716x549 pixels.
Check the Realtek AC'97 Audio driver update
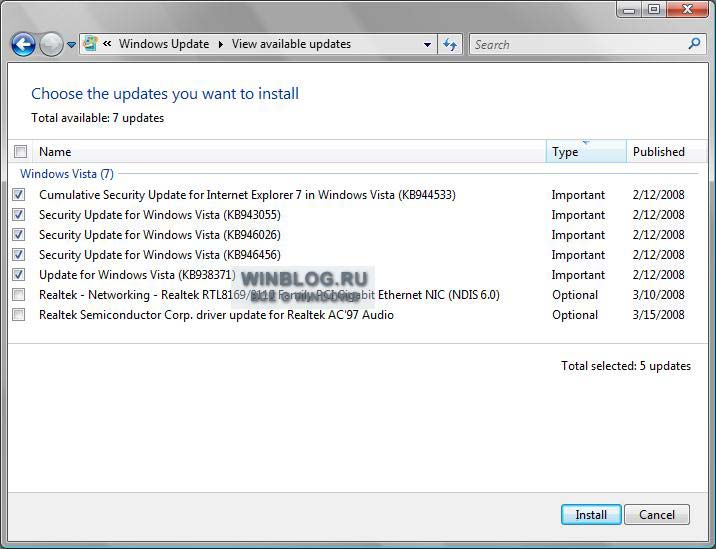pos(19,315)
